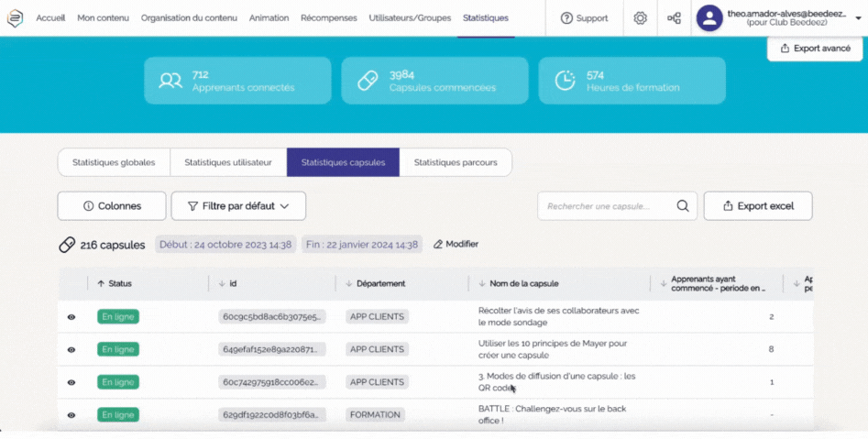Click the Capsules commencées pill icon
Viewport: 868px width, 439px height.
pyautogui.click(x=368, y=81)
